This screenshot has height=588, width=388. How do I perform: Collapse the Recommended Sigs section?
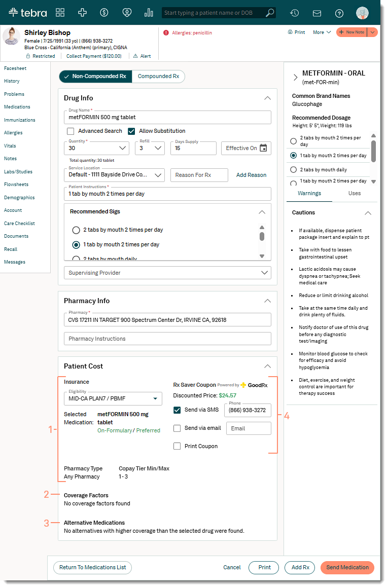(262, 212)
